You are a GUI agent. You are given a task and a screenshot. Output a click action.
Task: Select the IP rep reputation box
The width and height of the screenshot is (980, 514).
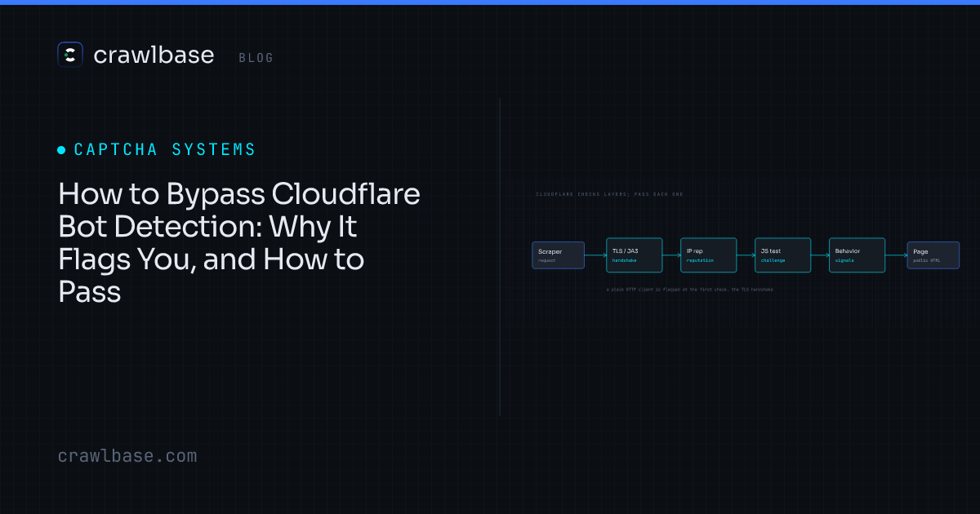(709, 255)
